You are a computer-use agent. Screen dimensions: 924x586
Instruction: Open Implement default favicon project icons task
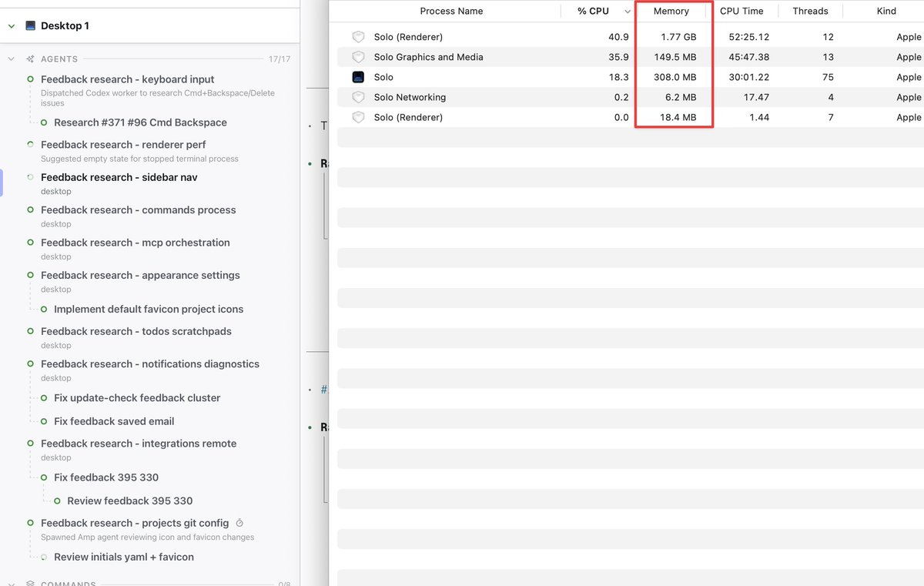point(149,309)
